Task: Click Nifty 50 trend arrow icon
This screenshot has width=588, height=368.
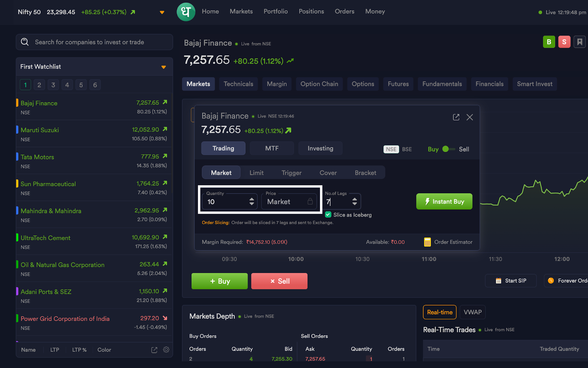Action: tap(133, 12)
